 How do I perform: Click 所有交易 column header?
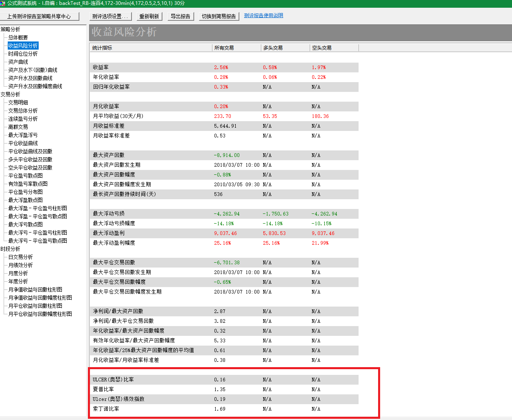point(236,48)
